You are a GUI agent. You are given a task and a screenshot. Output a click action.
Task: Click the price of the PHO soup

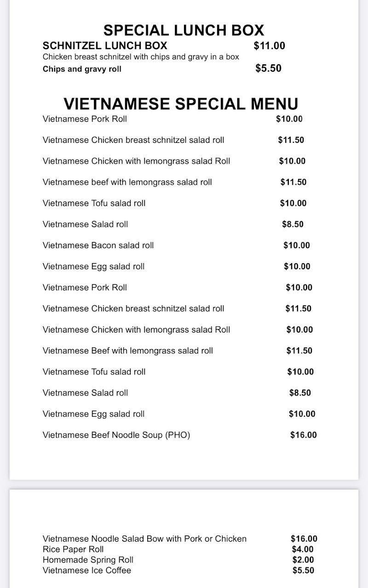pos(304,435)
